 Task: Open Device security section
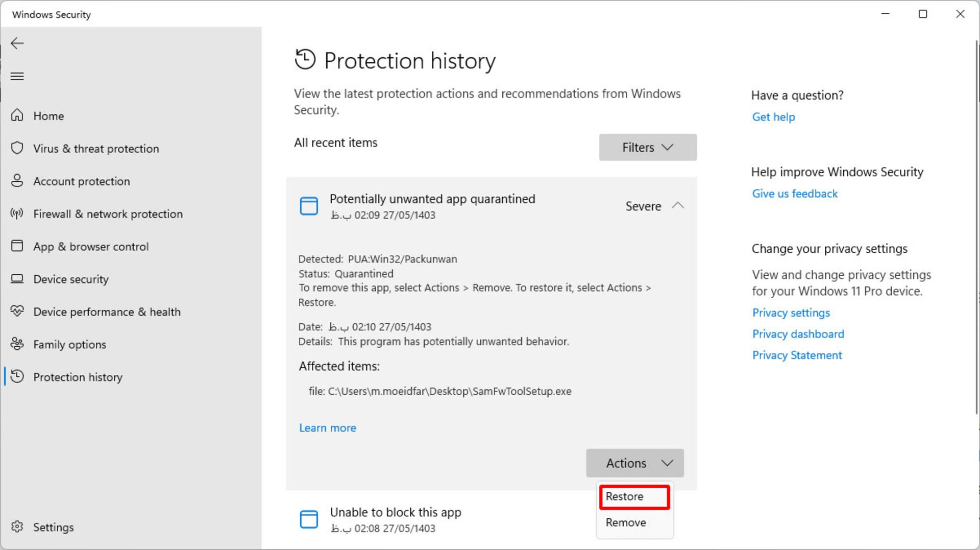click(x=71, y=279)
